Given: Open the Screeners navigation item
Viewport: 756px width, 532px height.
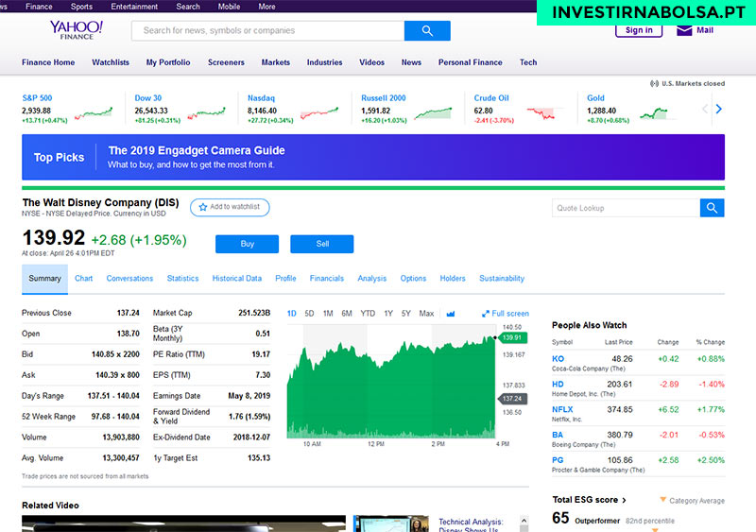Looking at the screenshot, I should click(x=226, y=62).
